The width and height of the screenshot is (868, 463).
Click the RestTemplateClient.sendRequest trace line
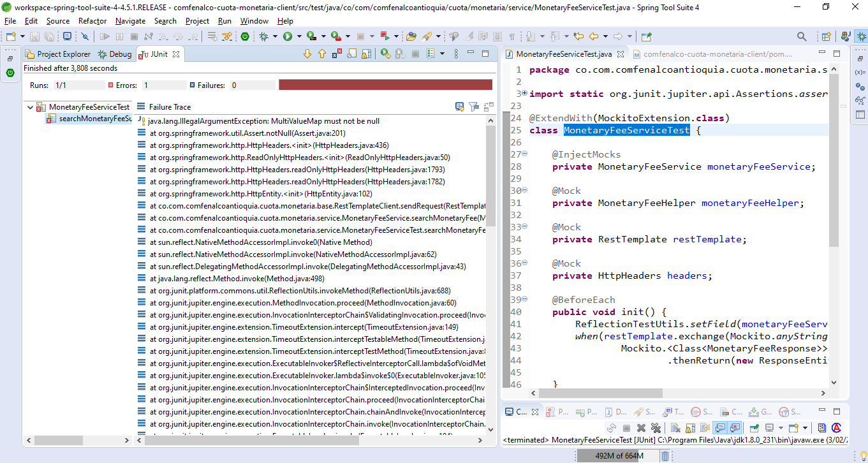pyautogui.click(x=312, y=206)
